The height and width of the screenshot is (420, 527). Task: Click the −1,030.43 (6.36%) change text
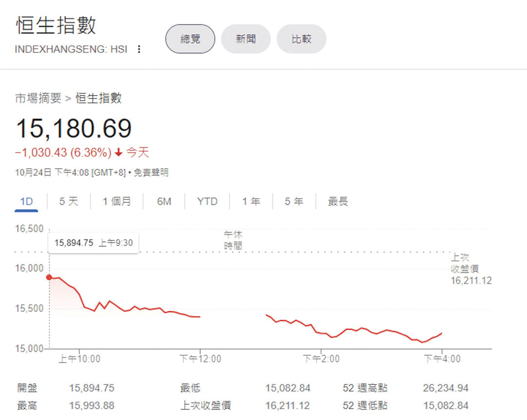tap(63, 153)
